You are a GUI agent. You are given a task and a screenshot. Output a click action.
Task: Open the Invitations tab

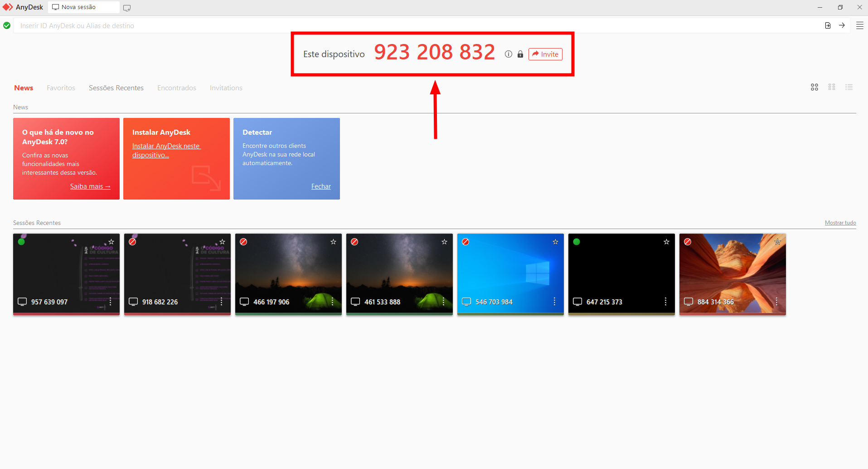pyautogui.click(x=226, y=88)
